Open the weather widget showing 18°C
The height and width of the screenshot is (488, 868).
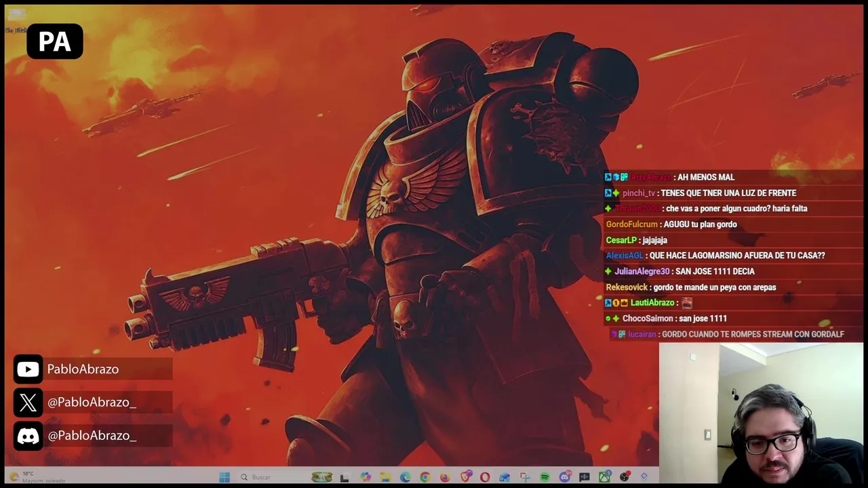(37, 477)
